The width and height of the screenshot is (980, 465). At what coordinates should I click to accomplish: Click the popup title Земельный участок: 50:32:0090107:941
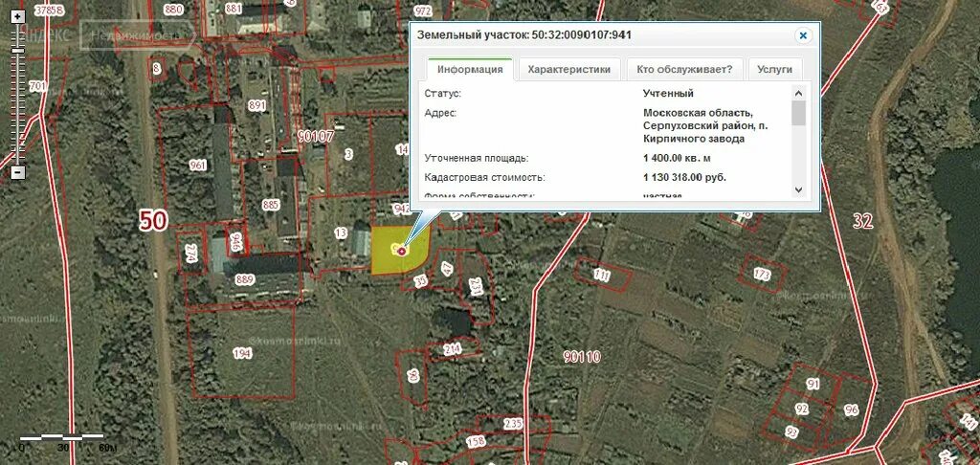pos(524,35)
